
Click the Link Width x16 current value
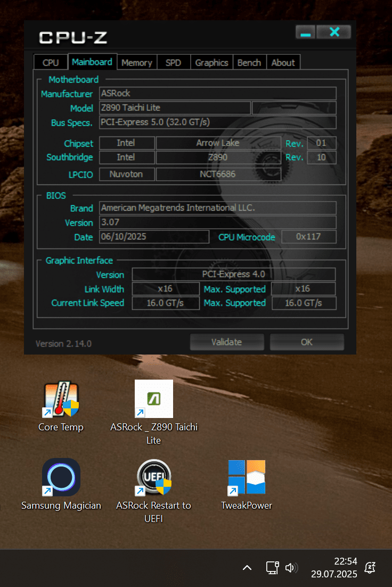click(166, 288)
